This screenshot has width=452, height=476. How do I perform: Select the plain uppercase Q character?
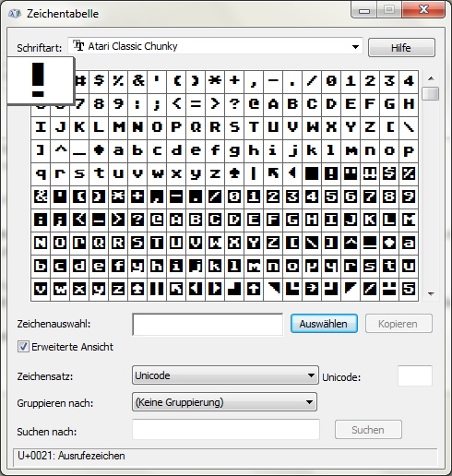click(x=196, y=127)
